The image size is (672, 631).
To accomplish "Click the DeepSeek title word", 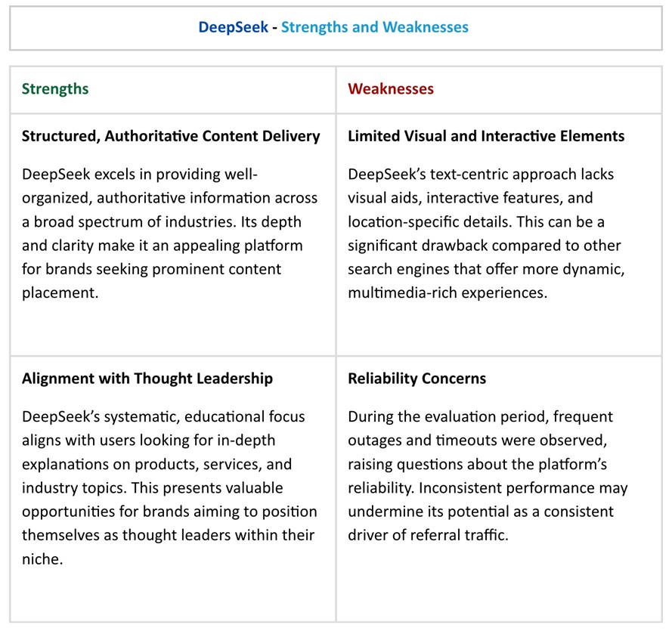I will coord(233,27).
